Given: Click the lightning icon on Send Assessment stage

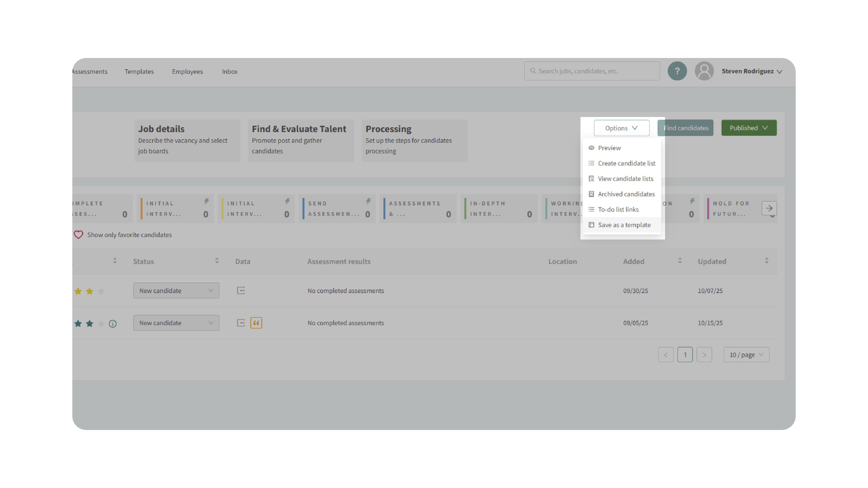Looking at the screenshot, I should (368, 201).
